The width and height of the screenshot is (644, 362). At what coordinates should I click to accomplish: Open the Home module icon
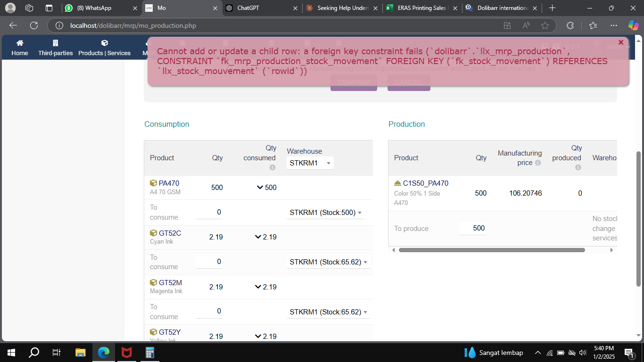point(19,42)
